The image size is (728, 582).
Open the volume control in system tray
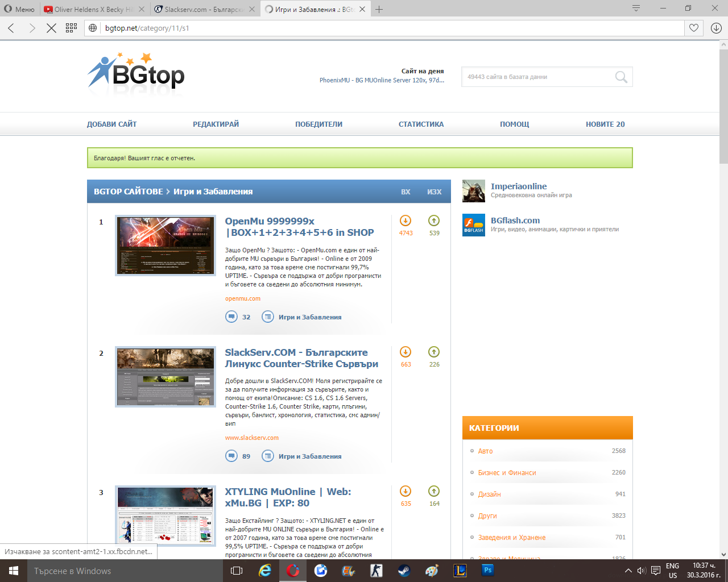tap(642, 571)
